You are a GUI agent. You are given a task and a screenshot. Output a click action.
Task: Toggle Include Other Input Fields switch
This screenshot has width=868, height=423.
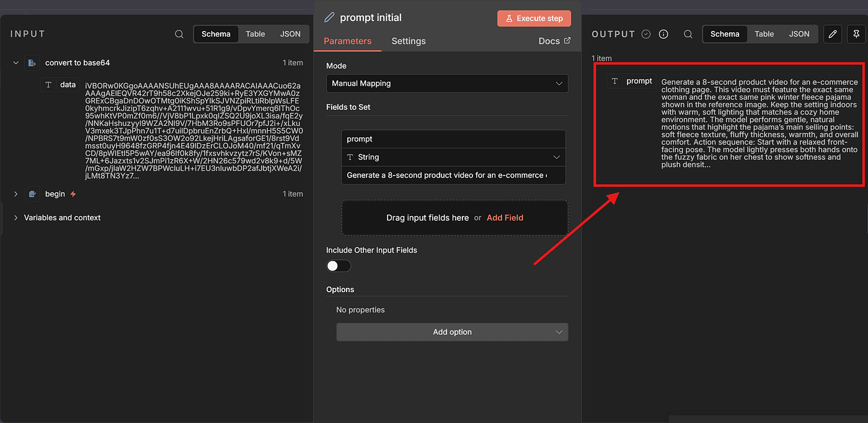pos(339,266)
